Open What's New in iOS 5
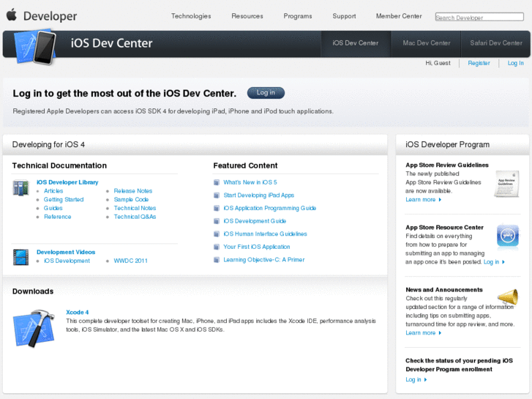The width and height of the screenshot is (532, 399). (250, 182)
